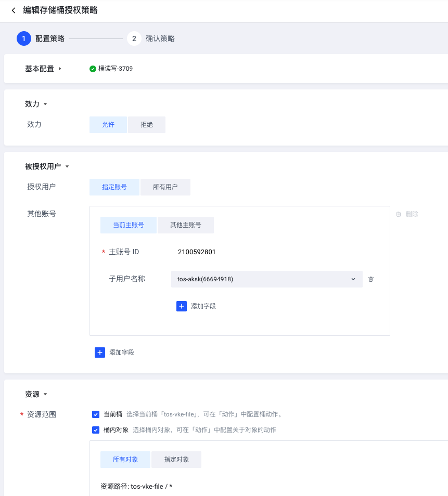Click the 删除 trash icon right of the account box
Image resolution: width=448 pixels, height=496 pixels.
tap(399, 214)
